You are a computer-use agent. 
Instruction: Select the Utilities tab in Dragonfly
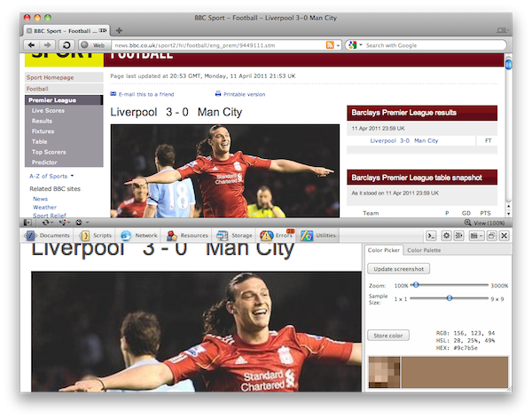(319, 236)
